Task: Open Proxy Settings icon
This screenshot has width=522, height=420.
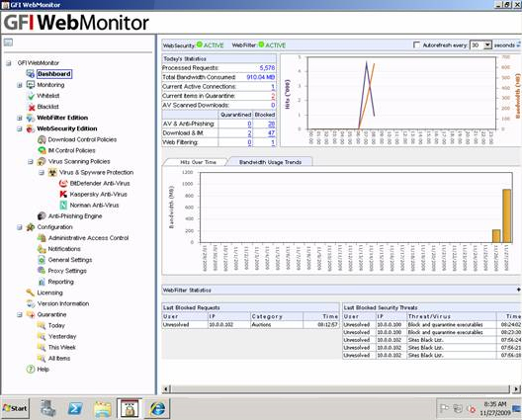Action: [42, 271]
